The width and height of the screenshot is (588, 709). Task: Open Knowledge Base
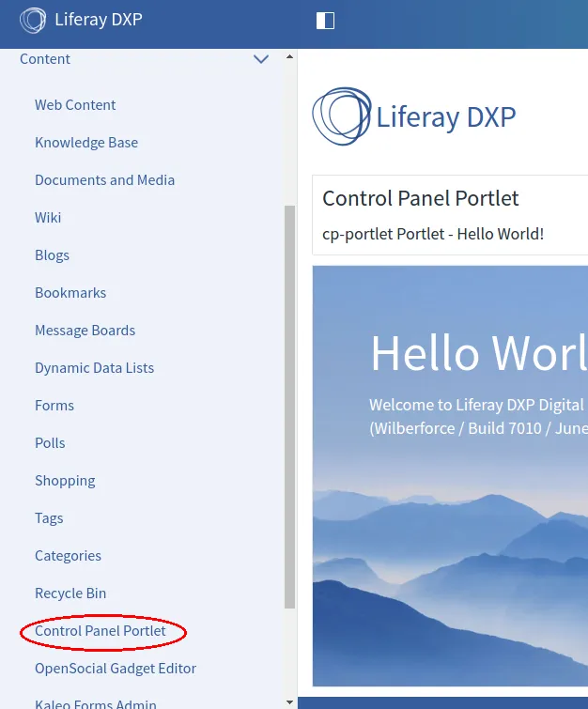pyautogui.click(x=86, y=143)
